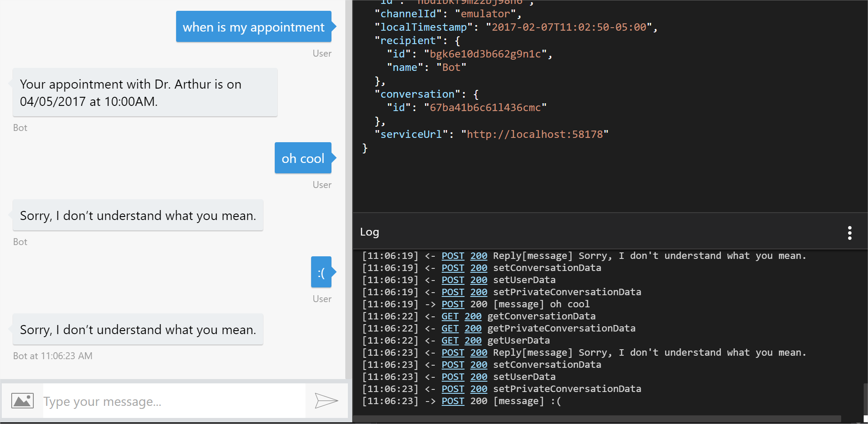Image resolution: width=868 pixels, height=424 pixels.
Task: Click the send message arrow icon
Action: point(326,401)
